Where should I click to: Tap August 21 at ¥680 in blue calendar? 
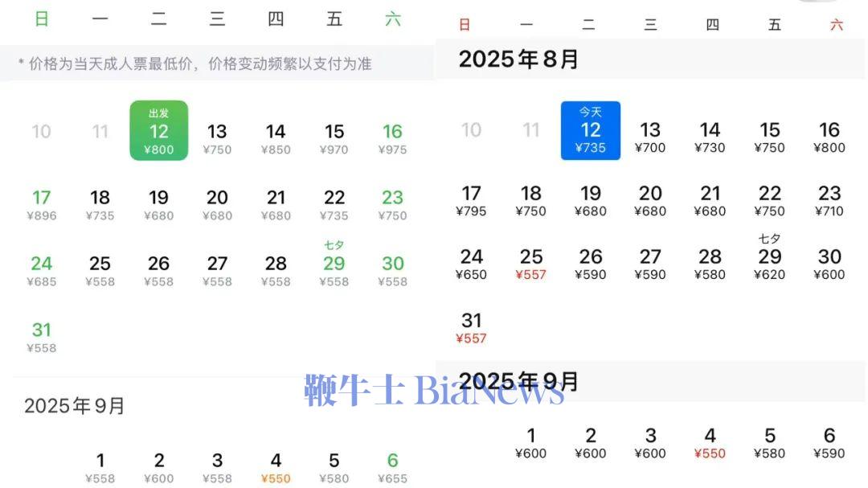coord(710,200)
